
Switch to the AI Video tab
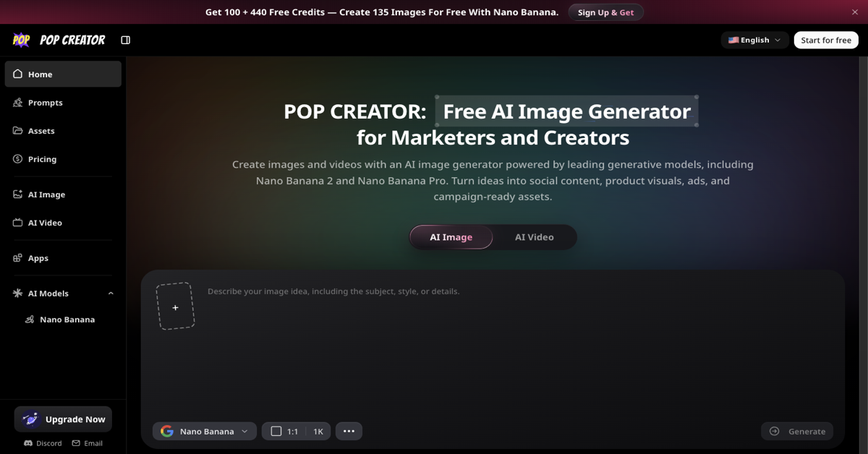coord(535,237)
